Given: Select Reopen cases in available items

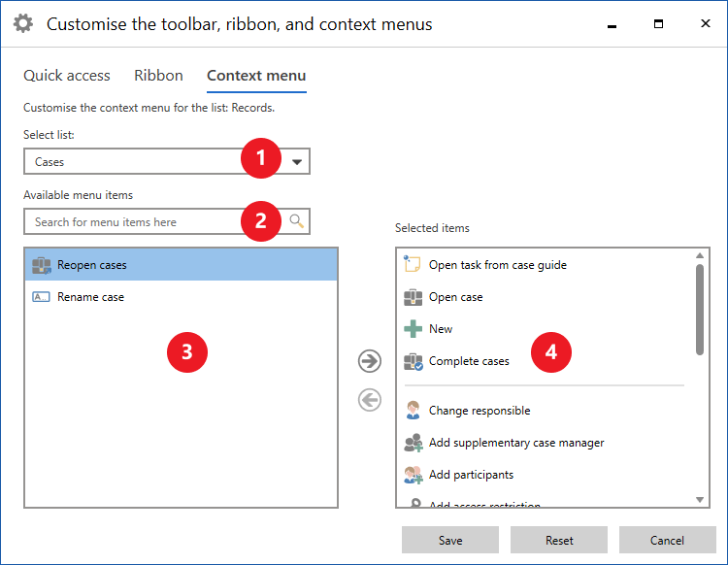Looking at the screenshot, I should click(x=182, y=265).
